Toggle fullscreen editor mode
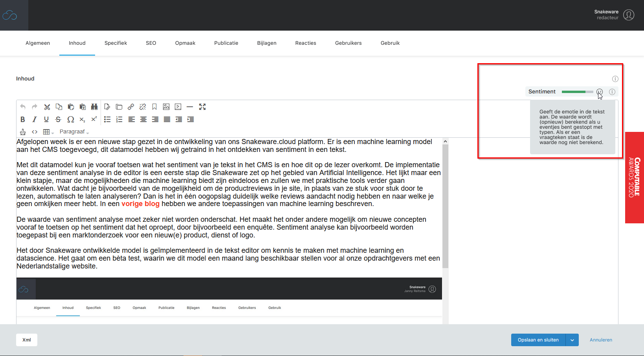This screenshot has width=644, height=356. click(202, 107)
